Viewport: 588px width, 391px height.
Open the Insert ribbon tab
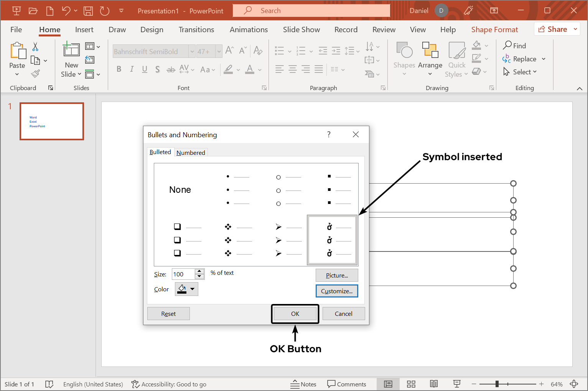point(84,30)
